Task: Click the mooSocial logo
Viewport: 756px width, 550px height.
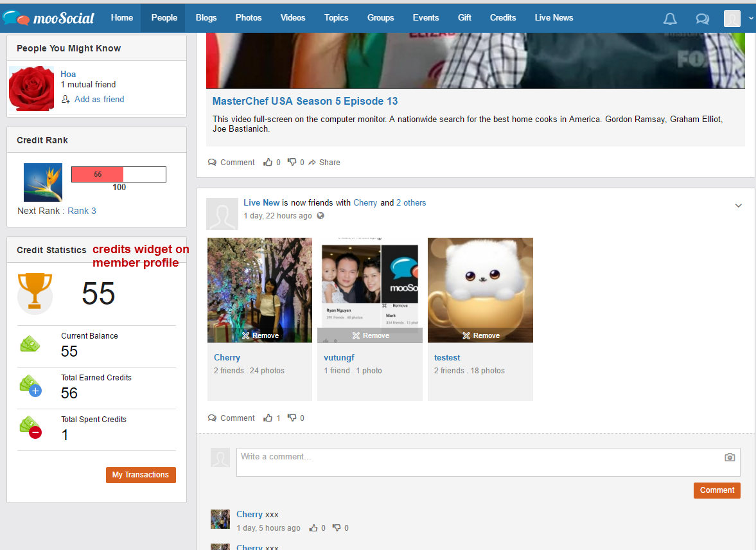Action: point(48,19)
